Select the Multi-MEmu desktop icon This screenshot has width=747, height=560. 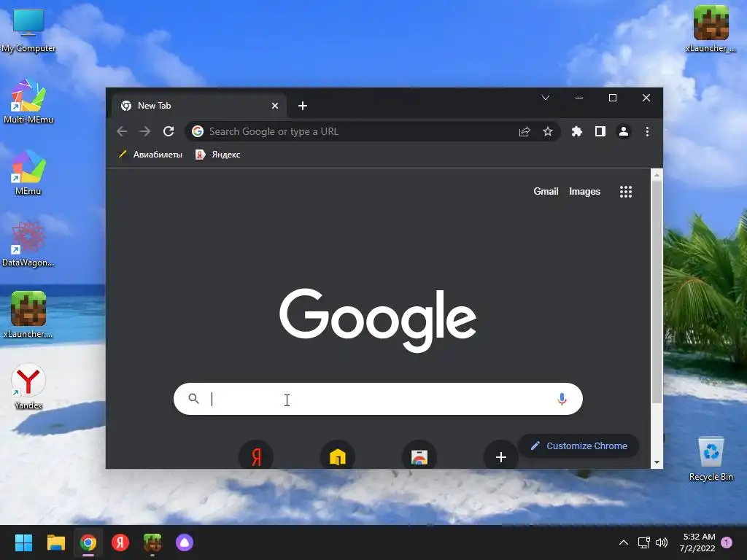[x=28, y=101]
